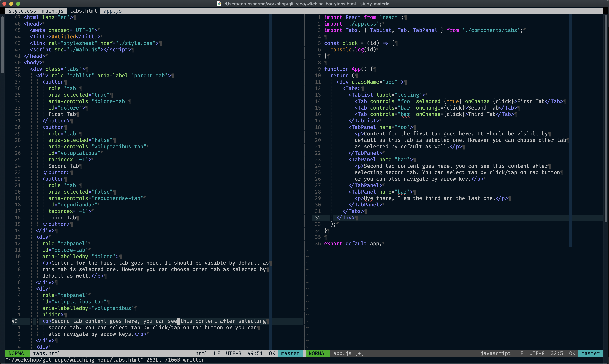This screenshot has height=364, width=609.
Task: Click the underlined 'baz' in the Tab controls line
Action: click(405, 114)
